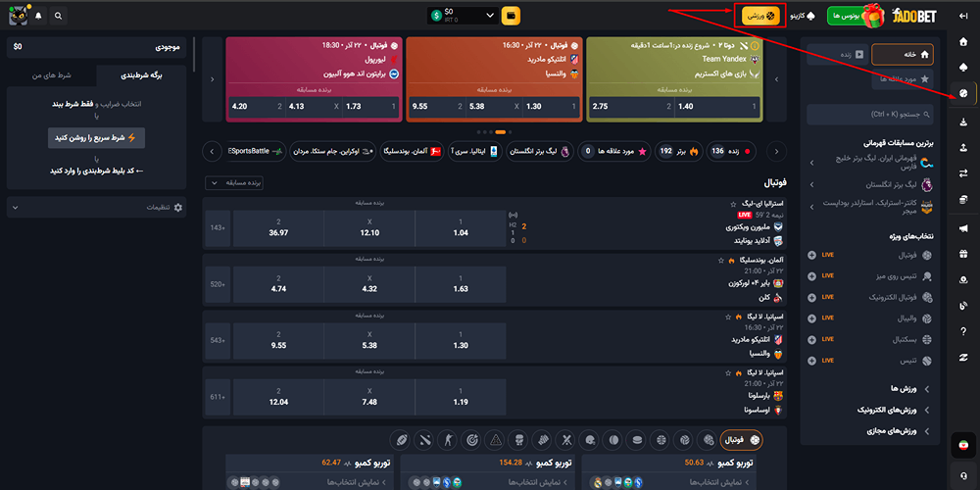Click the yellow wallet deposit icon
980x490 pixels.
511,16
